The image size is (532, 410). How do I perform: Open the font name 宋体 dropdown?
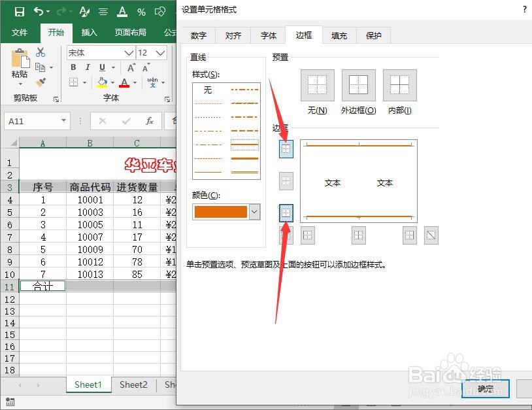[x=129, y=53]
